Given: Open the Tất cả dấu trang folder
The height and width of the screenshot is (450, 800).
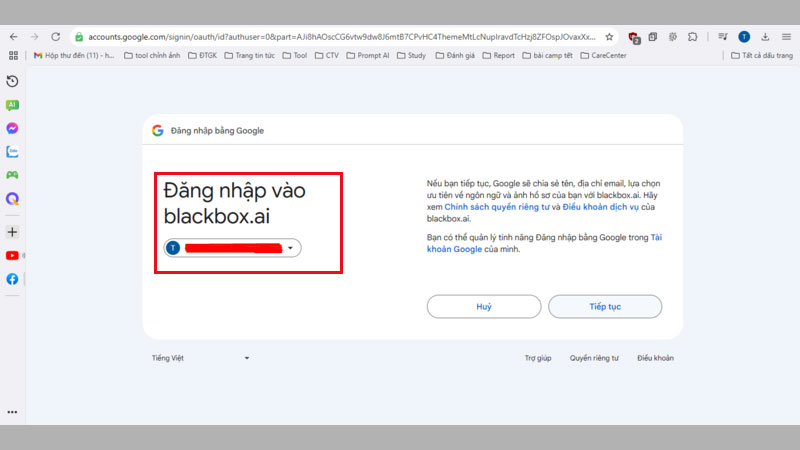Looking at the screenshot, I should [x=762, y=55].
